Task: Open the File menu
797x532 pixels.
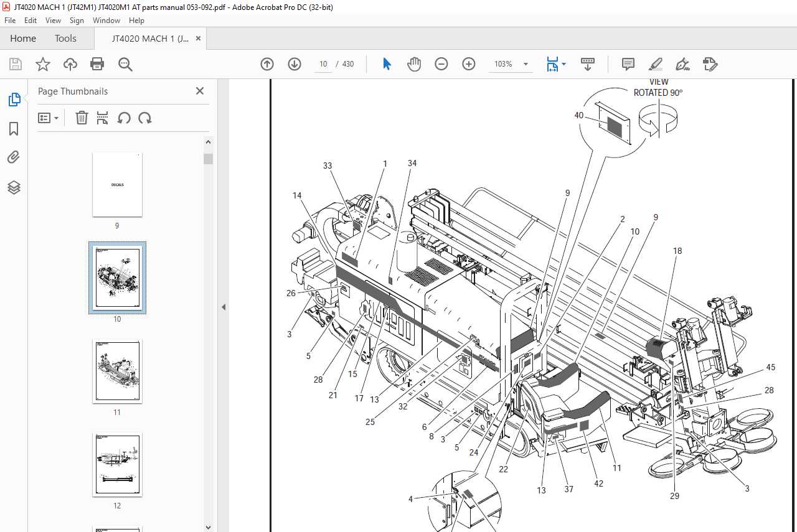Action: pos(9,21)
